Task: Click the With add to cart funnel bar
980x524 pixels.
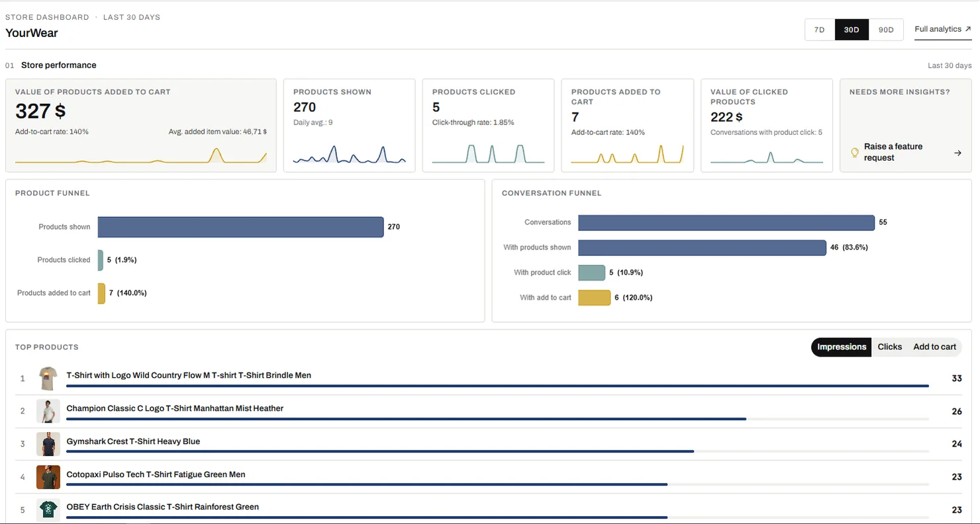Action: (x=594, y=298)
